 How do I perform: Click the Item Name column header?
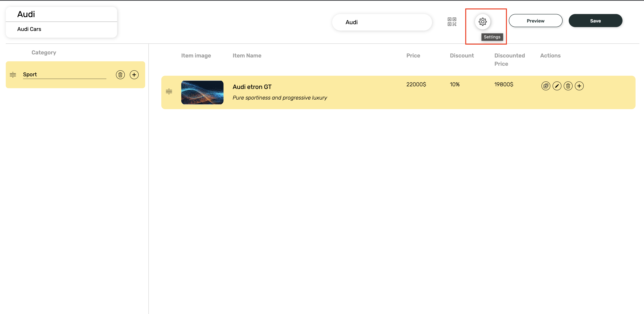[247, 56]
